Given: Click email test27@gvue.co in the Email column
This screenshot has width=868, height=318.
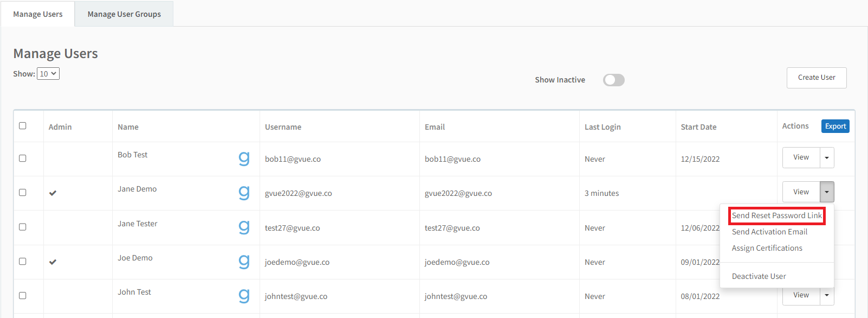Looking at the screenshot, I should [x=452, y=228].
